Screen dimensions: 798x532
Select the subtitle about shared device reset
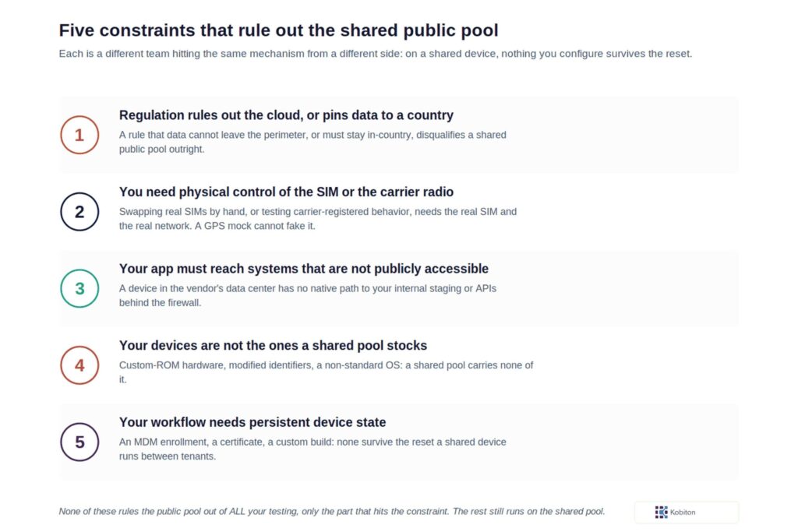[x=375, y=54]
